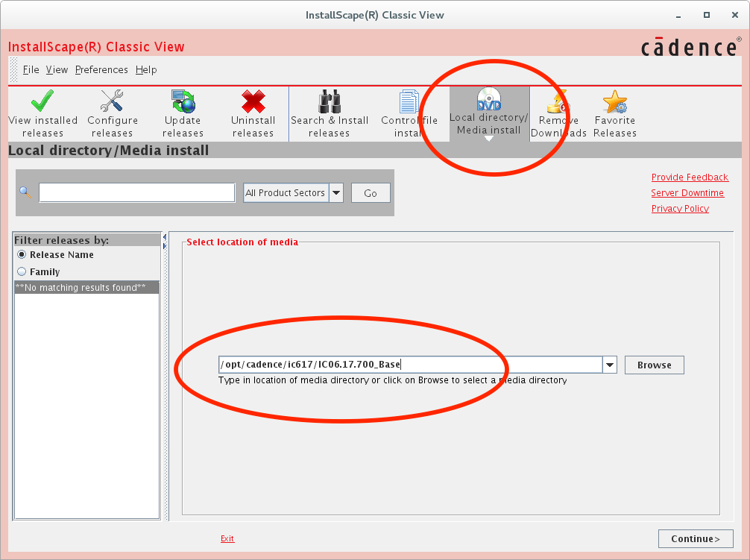Select the Release Name radio button
The width and height of the screenshot is (750, 560).
point(22,254)
